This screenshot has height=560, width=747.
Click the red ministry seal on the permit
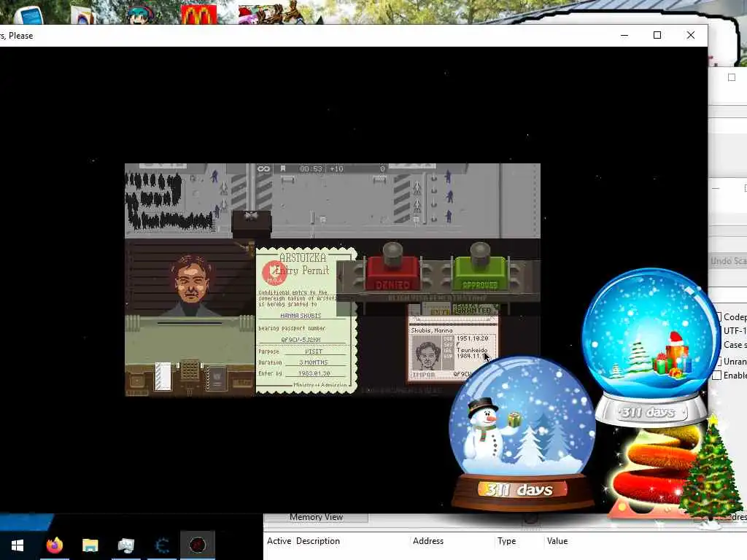tap(274, 273)
